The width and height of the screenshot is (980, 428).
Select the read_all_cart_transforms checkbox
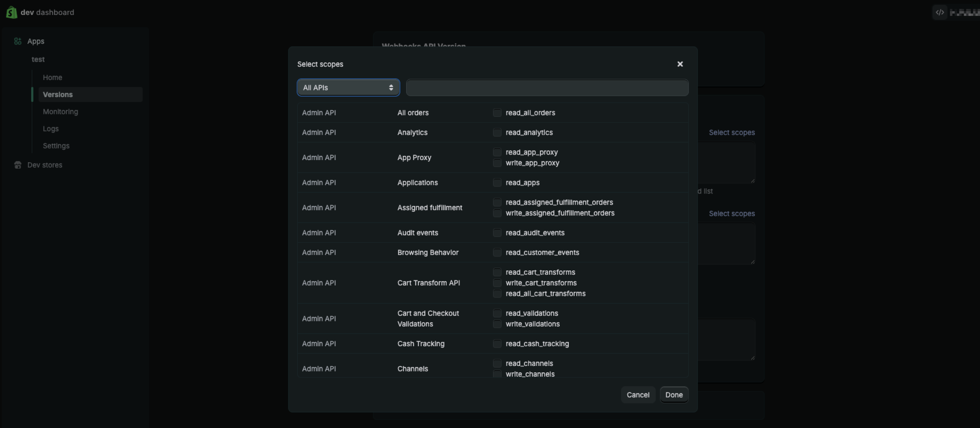497,294
